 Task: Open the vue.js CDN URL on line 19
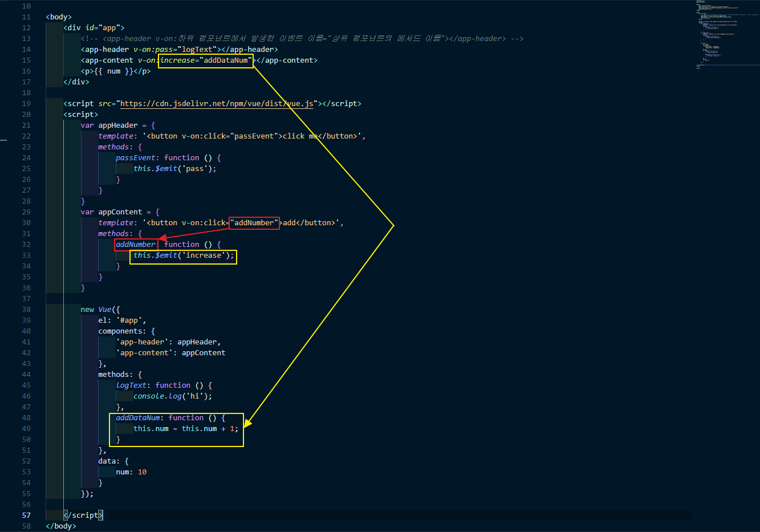coord(217,104)
